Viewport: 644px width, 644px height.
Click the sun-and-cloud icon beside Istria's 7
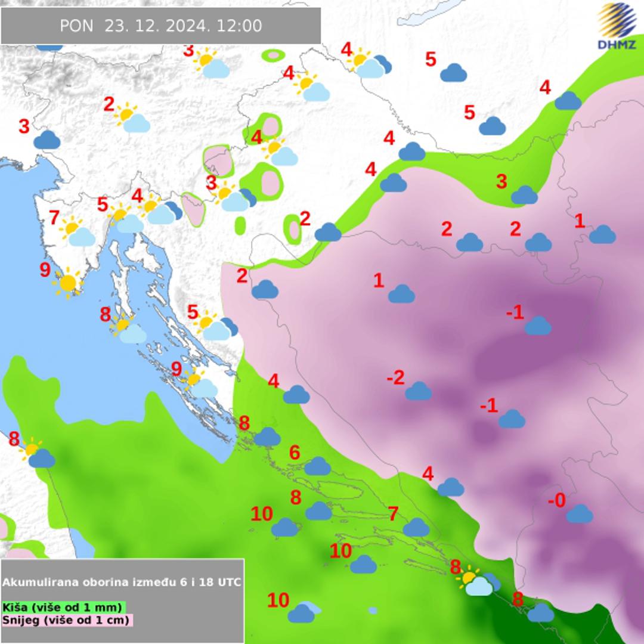point(78,232)
